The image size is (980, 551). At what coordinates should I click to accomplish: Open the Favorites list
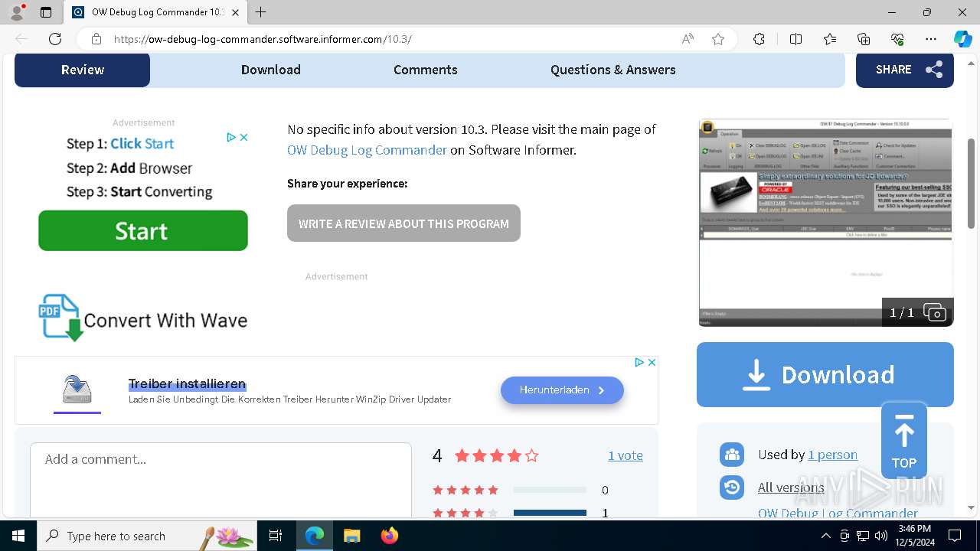(830, 39)
